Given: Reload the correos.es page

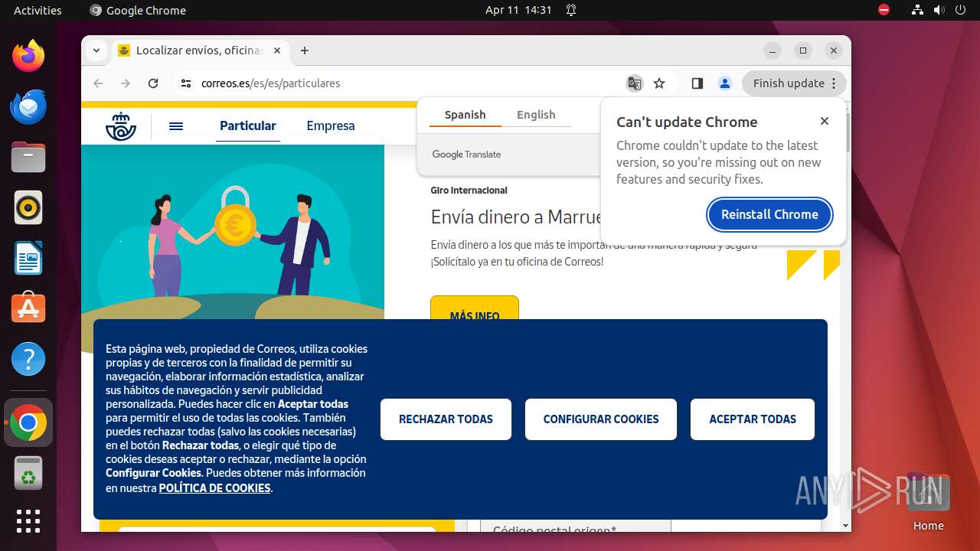Looking at the screenshot, I should (x=153, y=83).
